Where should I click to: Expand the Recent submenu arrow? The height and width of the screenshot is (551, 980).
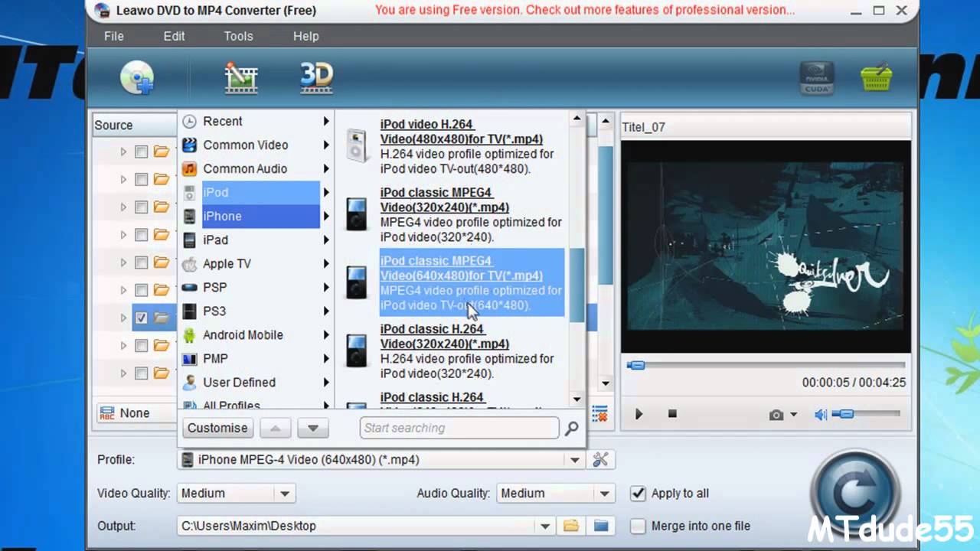tap(325, 121)
